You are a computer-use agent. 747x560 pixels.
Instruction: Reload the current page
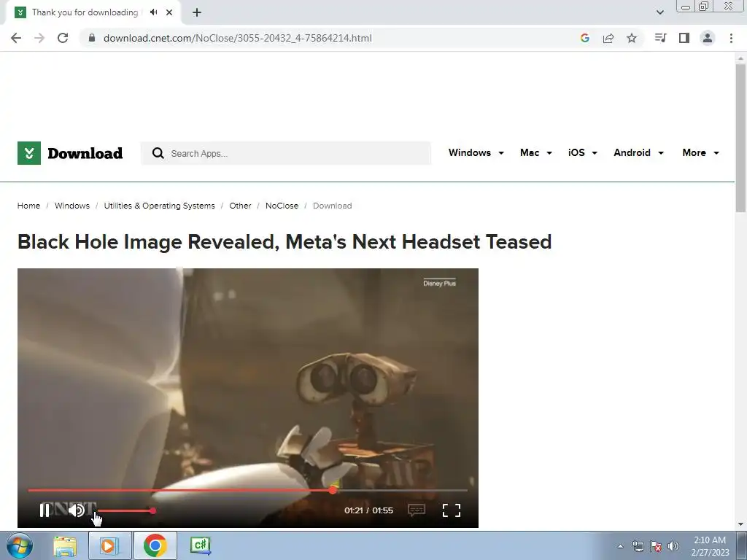63,38
